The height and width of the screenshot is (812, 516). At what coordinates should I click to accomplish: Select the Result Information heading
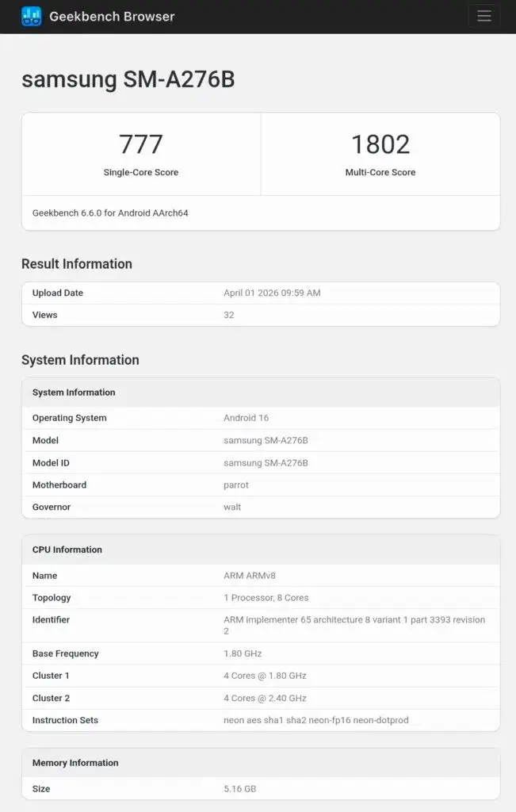point(76,264)
